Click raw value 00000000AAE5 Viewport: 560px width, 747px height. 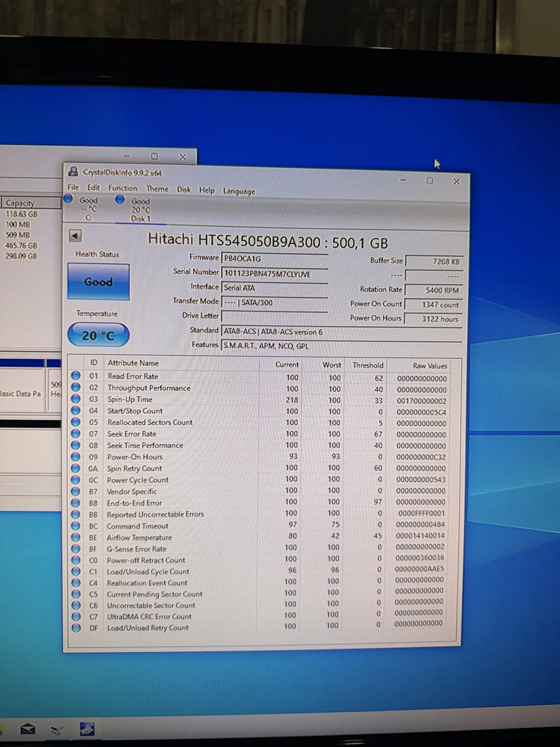[x=419, y=569]
